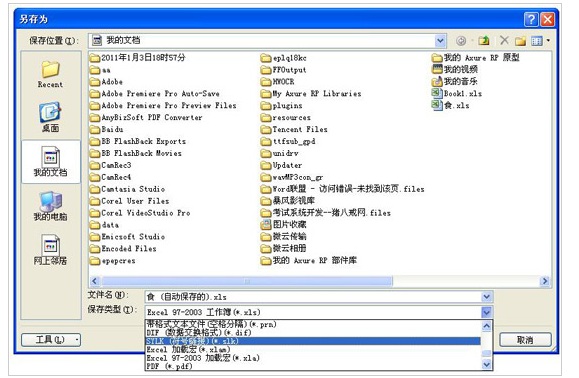Open the 微云传输 folder
579x378 pixels.
pos(283,236)
